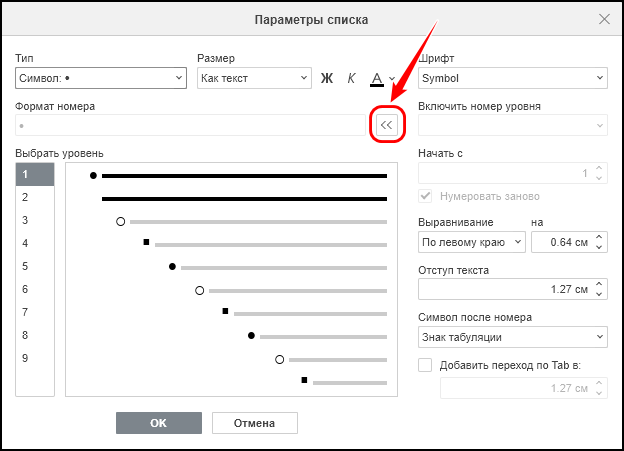Image resolution: width=624 pixels, height=451 pixels.
Task: Toggle italic formatting with the К icon
Action: [351, 78]
